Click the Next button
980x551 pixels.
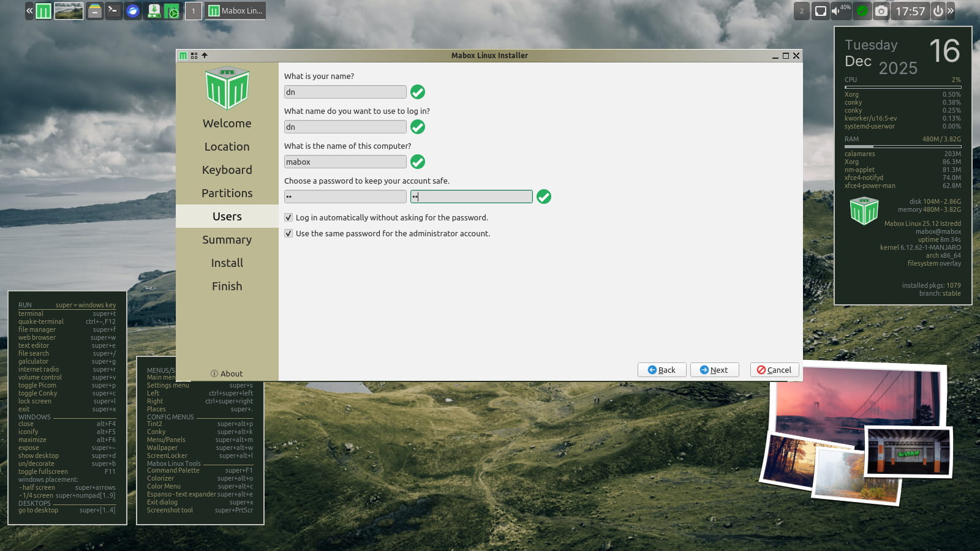[x=714, y=370]
